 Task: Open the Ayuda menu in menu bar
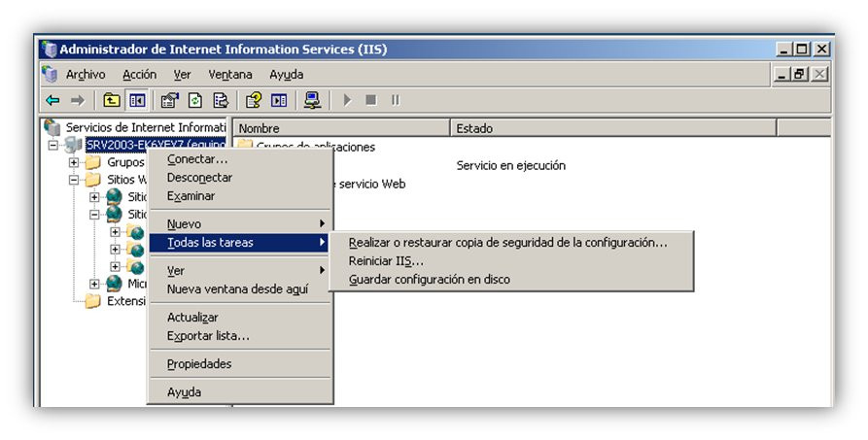coord(286,74)
